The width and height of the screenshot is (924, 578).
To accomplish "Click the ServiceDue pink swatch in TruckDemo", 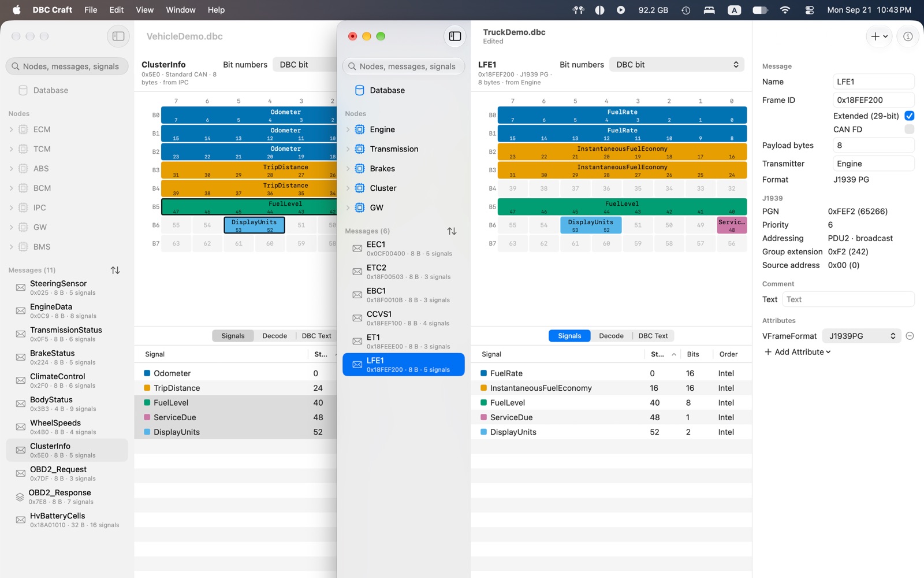I will tap(483, 417).
